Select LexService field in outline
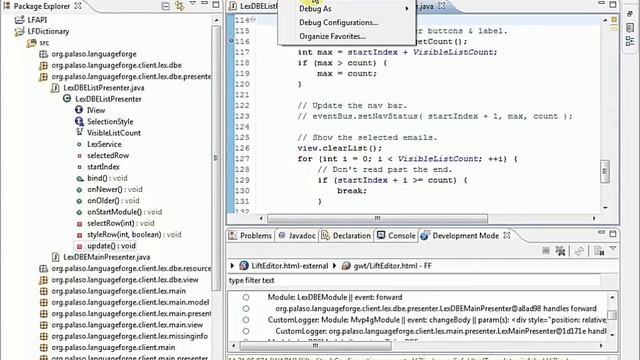The height and width of the screenshot is (360, 640). point(104,144)
